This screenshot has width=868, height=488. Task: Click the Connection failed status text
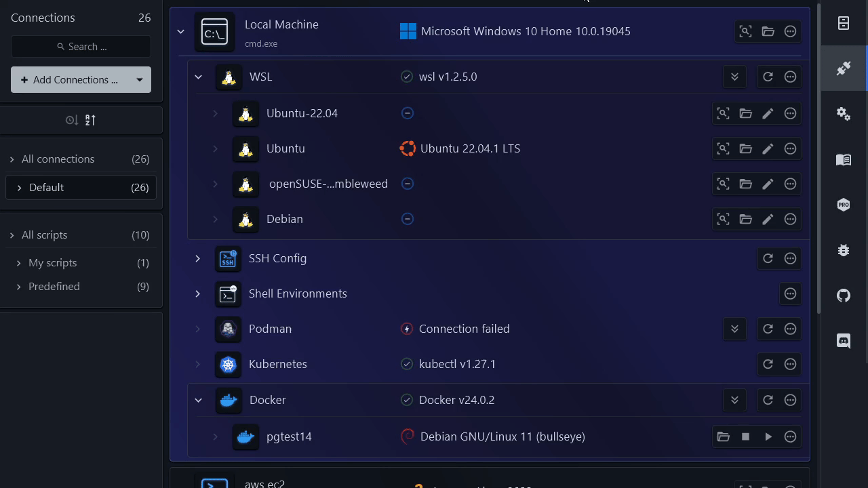464,329
